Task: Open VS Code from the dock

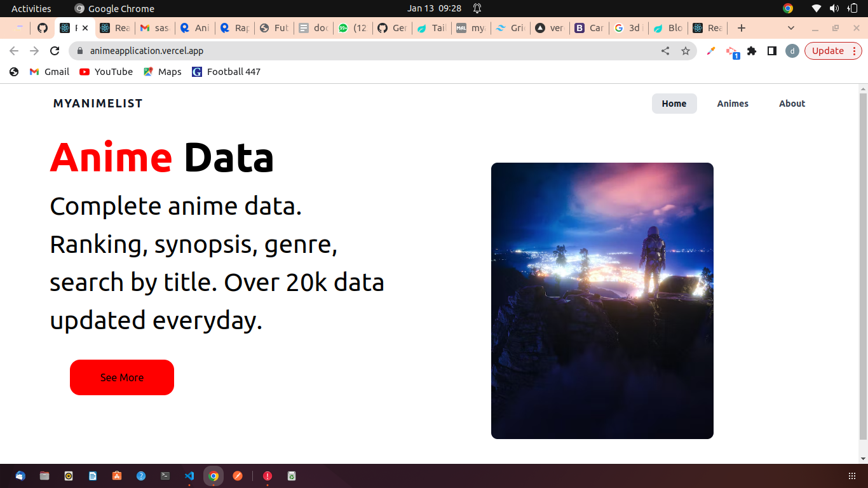Action: coord(189,475)
